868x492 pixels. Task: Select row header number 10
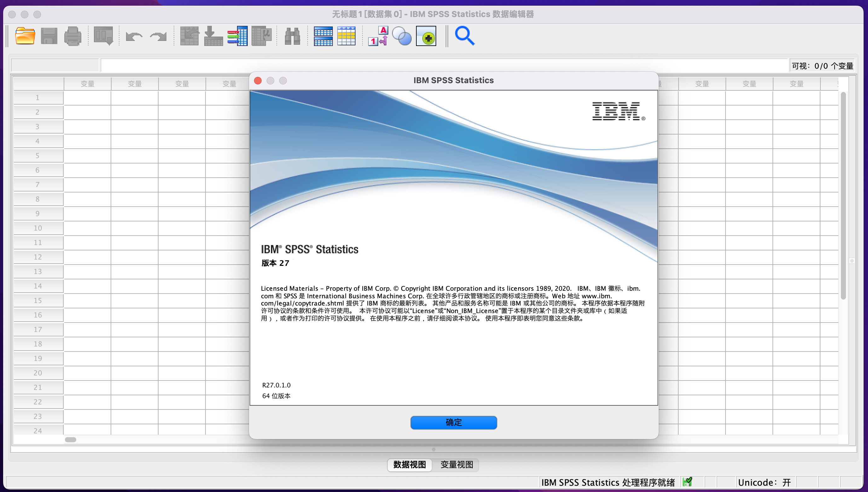(x=38, y=228)
